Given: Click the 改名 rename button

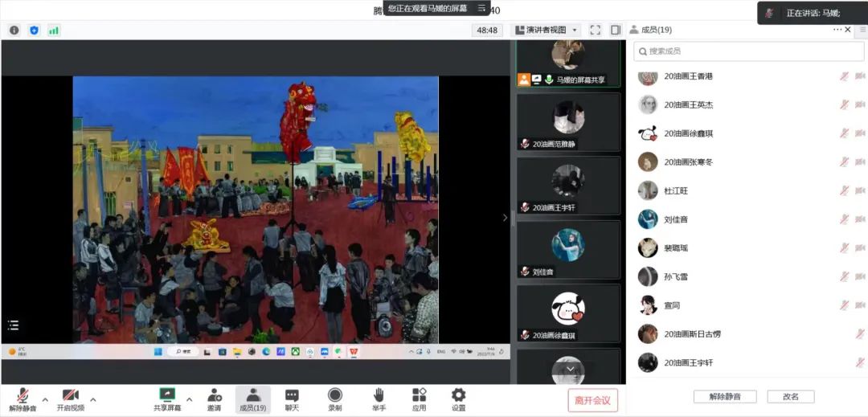Looking at the screenshot, I should [791, 397].
